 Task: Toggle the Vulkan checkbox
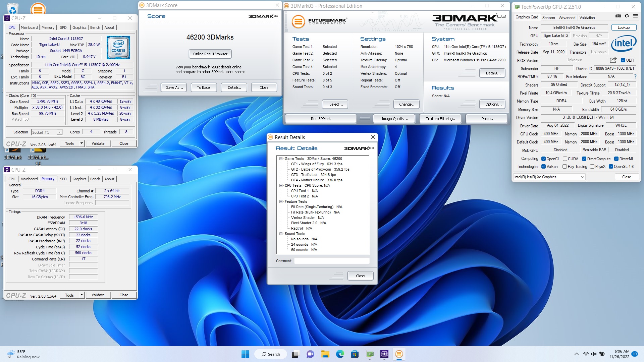[x=543, y=167]
